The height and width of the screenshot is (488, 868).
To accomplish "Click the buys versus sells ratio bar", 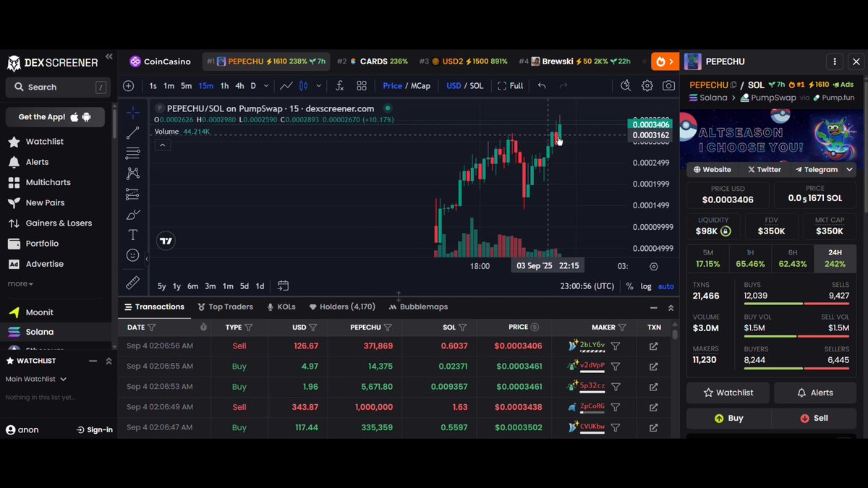I will coord(796,302).
